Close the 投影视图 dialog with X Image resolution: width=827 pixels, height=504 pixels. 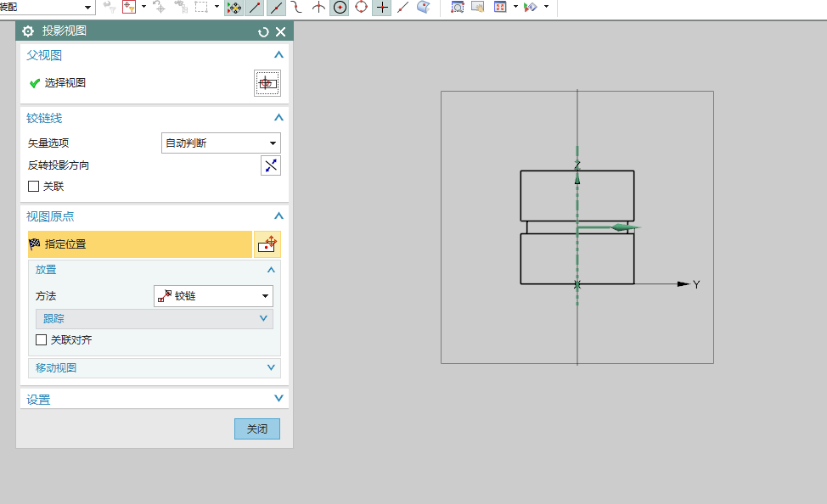pyautogui.click(x=280, y=32)
